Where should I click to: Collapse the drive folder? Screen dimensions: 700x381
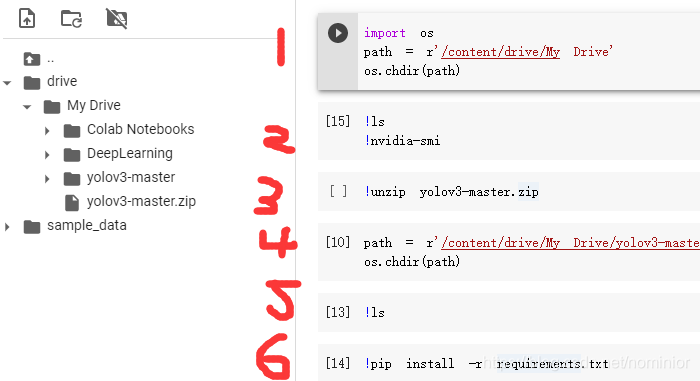click(7, 83)
